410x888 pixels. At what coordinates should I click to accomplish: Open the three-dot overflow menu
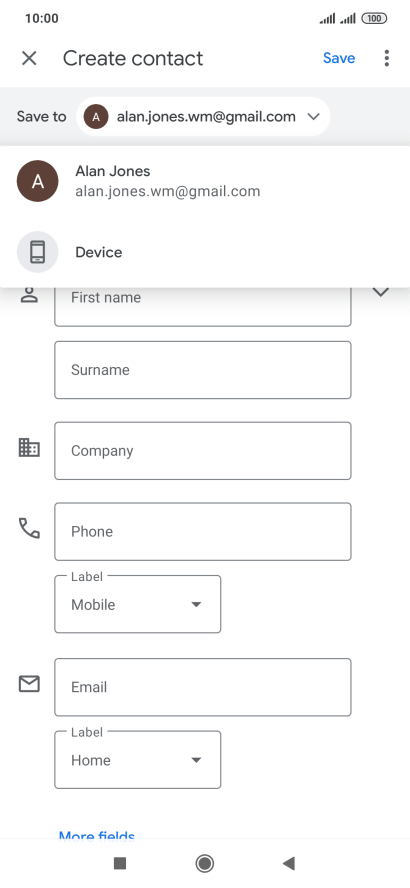[x=386, y=58]
